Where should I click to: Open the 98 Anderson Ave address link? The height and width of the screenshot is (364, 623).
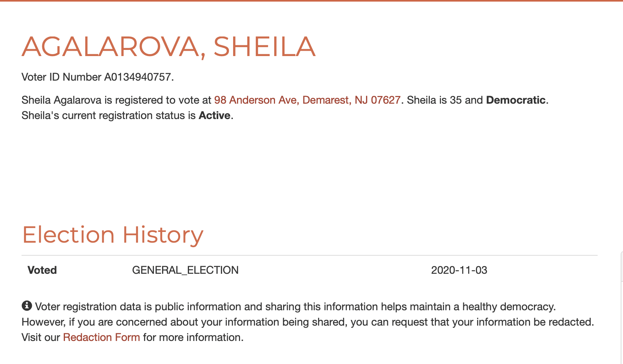307,100
